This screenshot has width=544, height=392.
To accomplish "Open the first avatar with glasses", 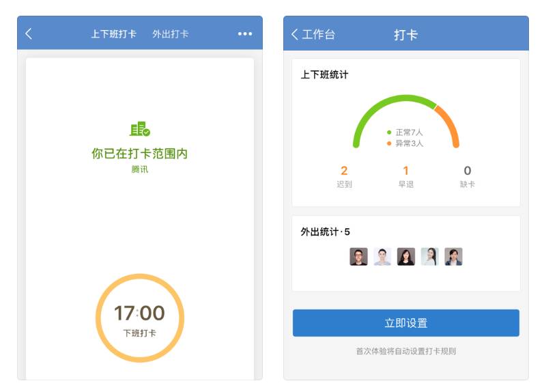I will tap(358, 257).
